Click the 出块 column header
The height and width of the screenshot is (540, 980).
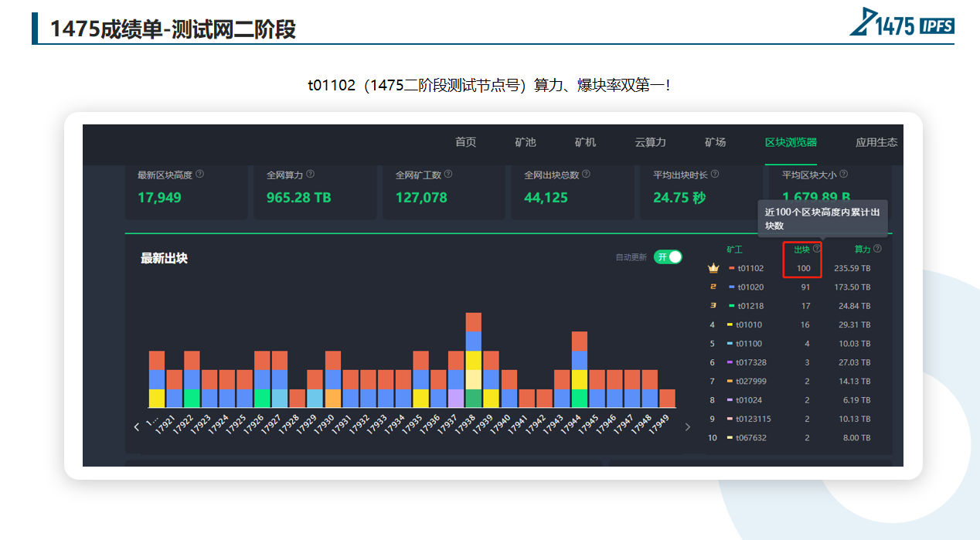coord(802,250)
